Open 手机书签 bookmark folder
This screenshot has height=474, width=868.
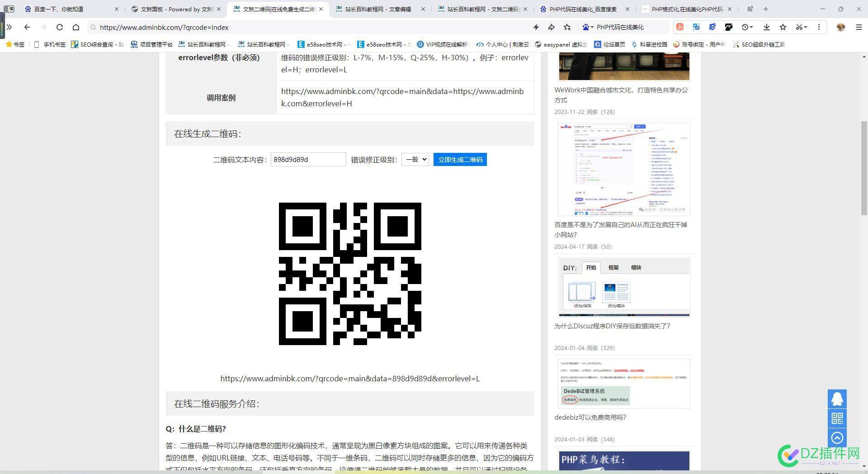(x=50, y=44)
